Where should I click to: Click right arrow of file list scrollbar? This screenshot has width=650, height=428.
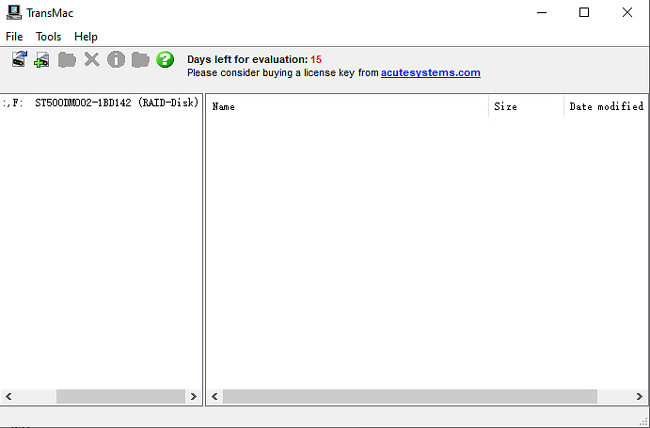640,397
